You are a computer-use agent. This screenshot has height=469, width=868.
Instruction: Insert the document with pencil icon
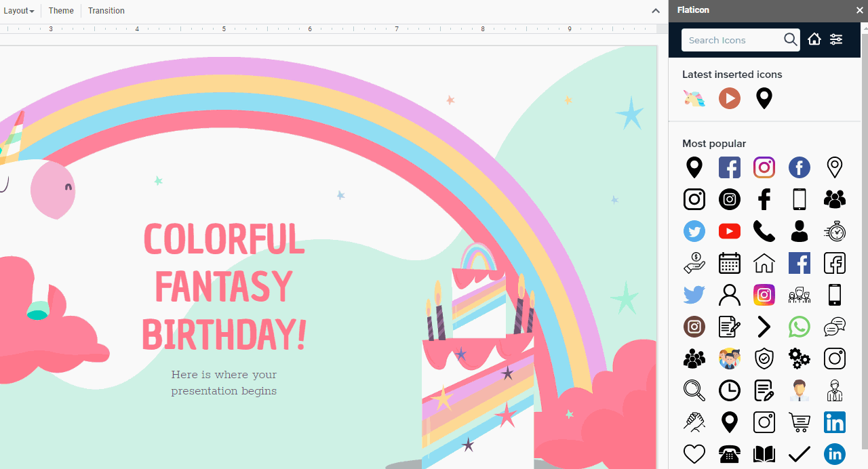[730, 327]
